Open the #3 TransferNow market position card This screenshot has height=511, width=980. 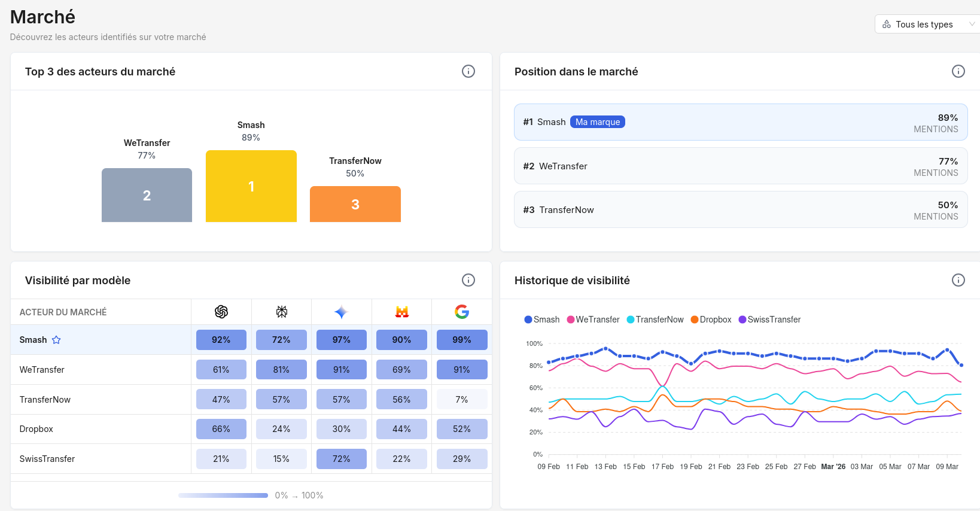741,209
